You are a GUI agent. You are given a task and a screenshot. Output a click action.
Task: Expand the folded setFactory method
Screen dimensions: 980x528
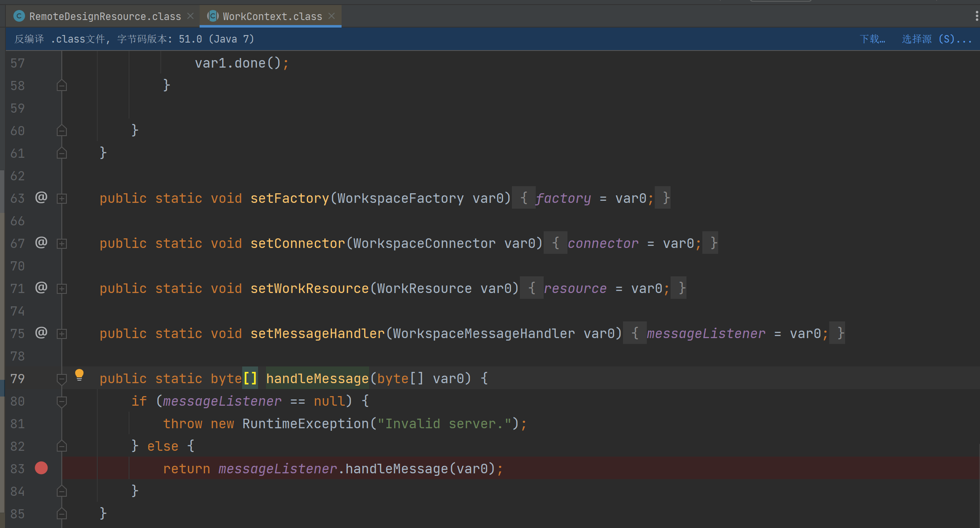62,199
